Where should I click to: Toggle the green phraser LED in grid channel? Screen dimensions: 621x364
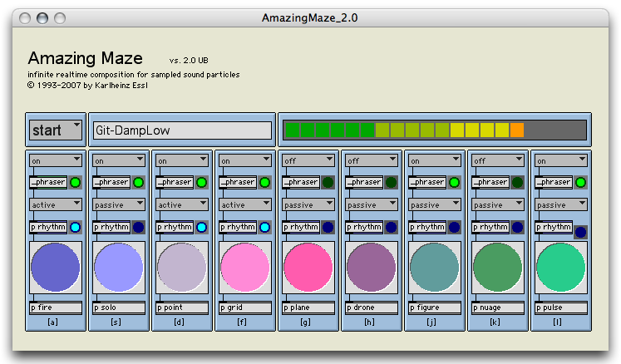pyautogui.click(x=264, y=182)
